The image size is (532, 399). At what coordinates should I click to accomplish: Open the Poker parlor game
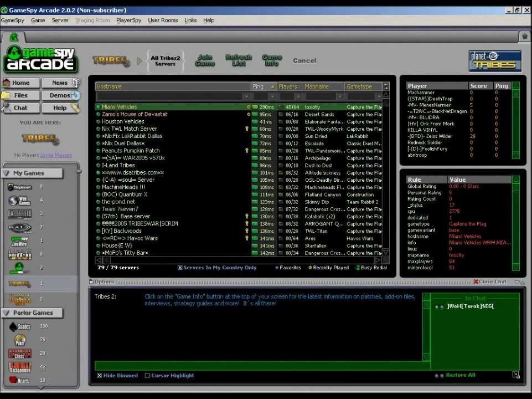coord(20,340)
